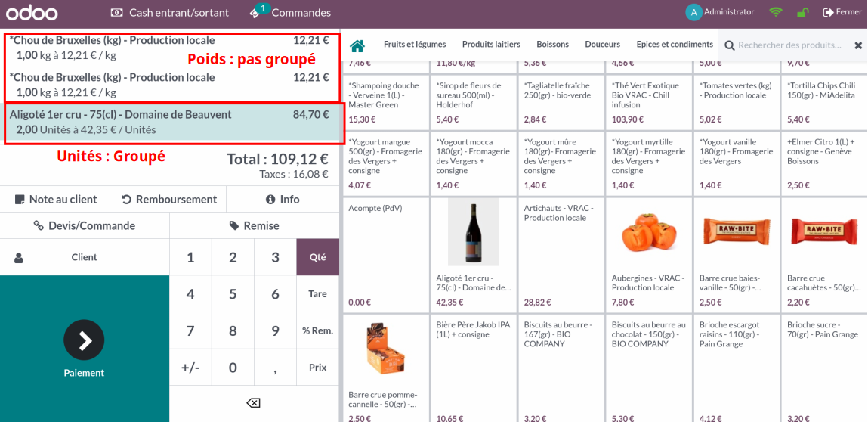The height and width of the screenshot is (422, 868).
Task: Click the green unlock padlock icon
Action: point(803,12)
